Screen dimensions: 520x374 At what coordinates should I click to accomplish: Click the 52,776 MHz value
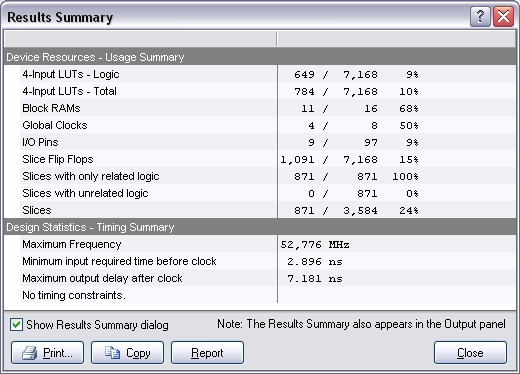[x=315, y=245]
